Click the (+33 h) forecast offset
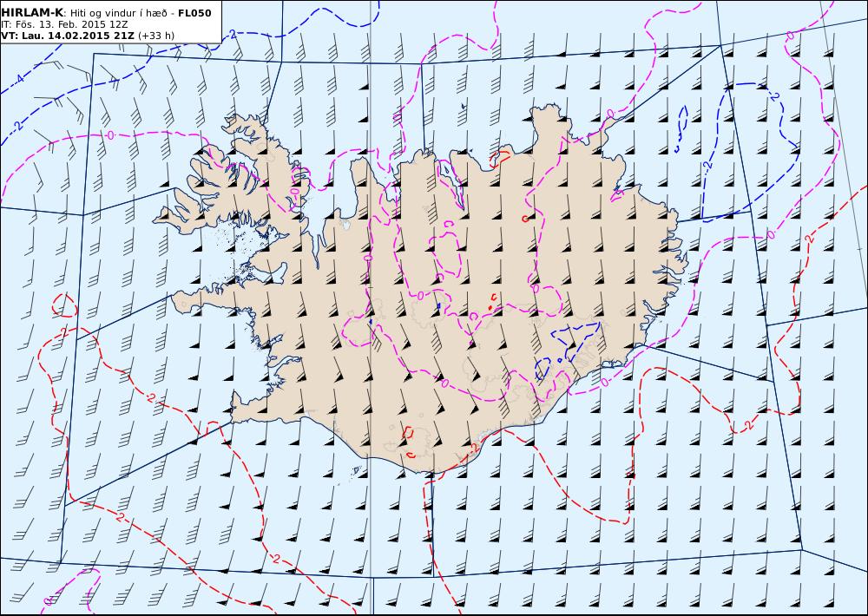This screenshot has height=616, width=868. pos(156,36)
